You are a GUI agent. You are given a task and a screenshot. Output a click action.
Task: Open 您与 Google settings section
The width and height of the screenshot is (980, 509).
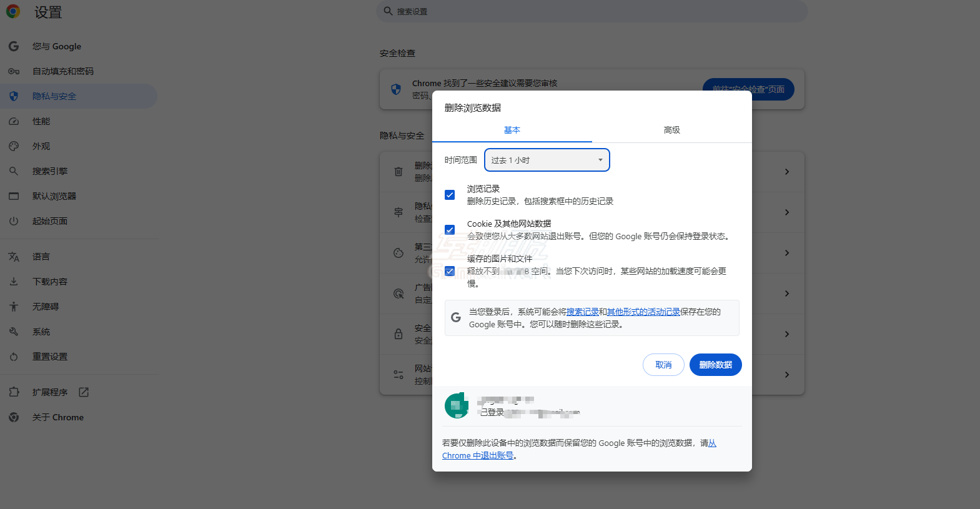(x=79, y=46)
